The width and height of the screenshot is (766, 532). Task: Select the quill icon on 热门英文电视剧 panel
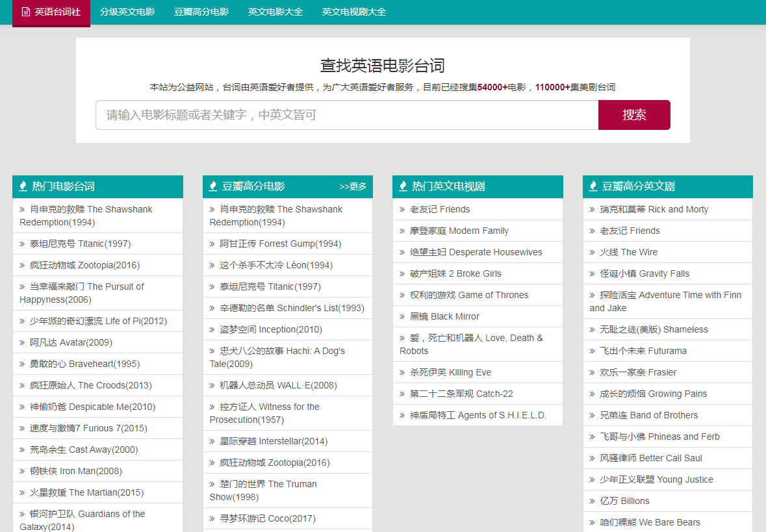click(x=403, y=186)
